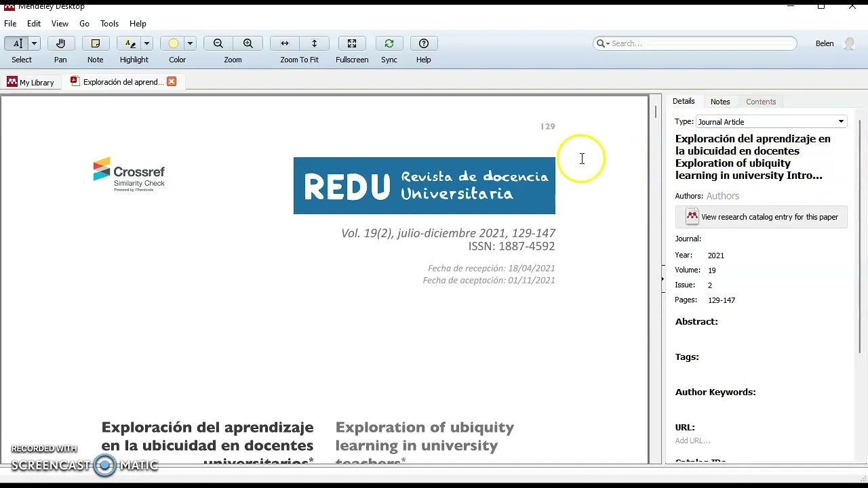
Task: Show the Details panel tab
Action: (684, 101)
